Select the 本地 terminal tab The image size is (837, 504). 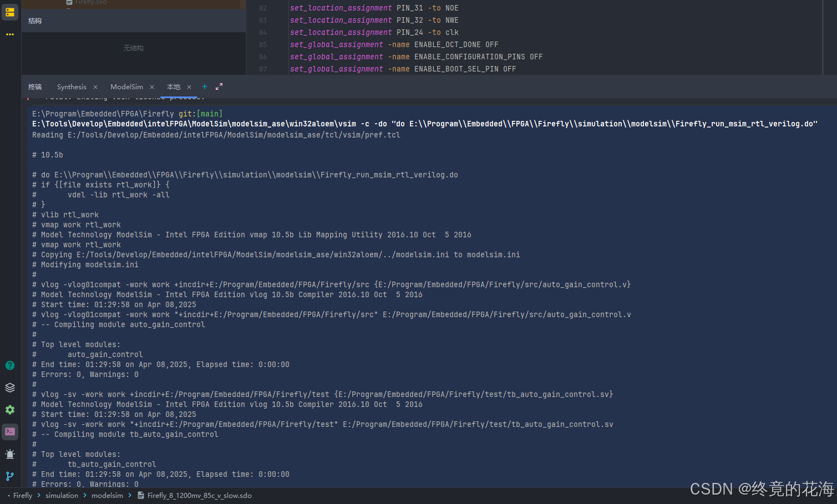click(x=174, y=87)
